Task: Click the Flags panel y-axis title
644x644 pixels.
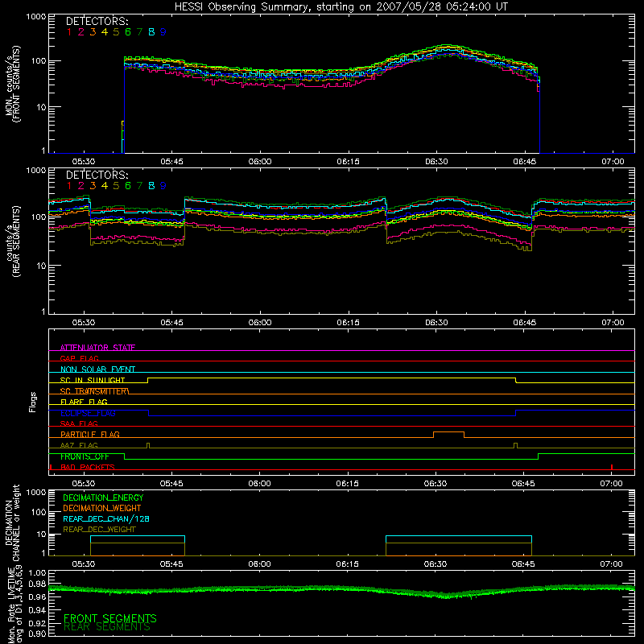Action: (x=33, y=402)
